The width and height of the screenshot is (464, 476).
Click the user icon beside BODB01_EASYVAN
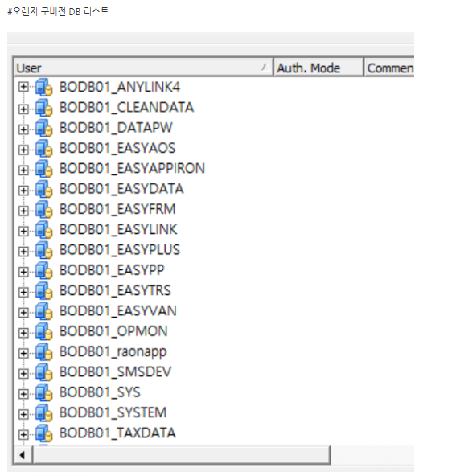pos(43,311)
